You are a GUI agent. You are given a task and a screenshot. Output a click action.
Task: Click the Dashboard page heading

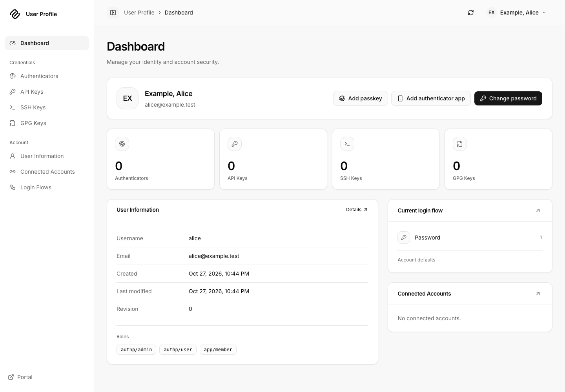pyautogui.click(x=136, y=46)
